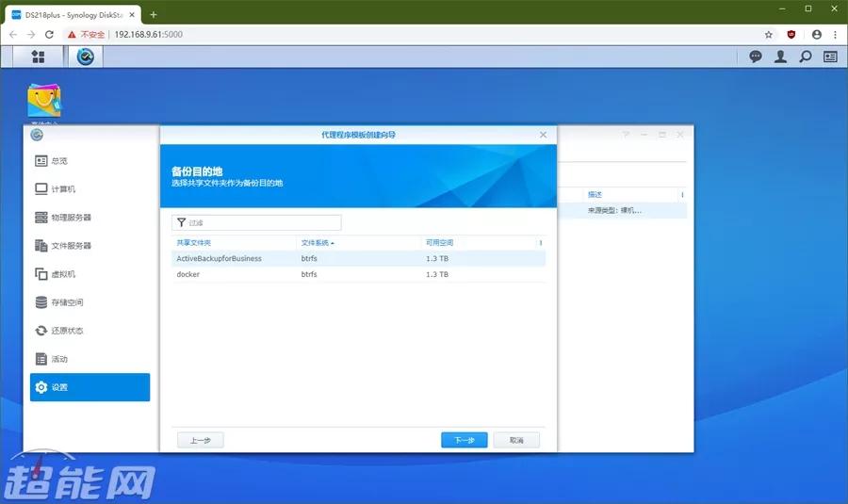Viewport: 848px width, 504px height.
Task: Select 活动 in the sidebar
Action: 90,359
